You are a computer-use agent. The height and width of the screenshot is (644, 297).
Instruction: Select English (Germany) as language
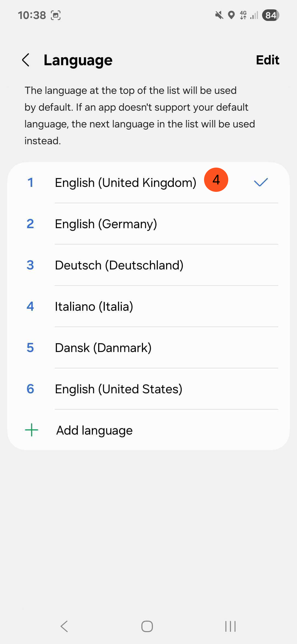(106, 224)
